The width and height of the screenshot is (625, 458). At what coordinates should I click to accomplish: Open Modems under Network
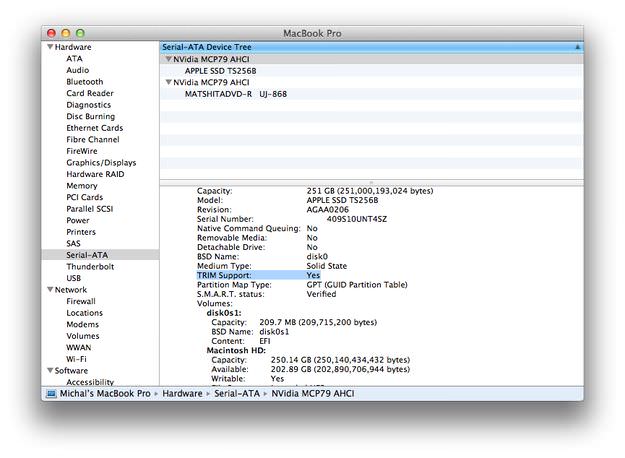pos(83,324)
